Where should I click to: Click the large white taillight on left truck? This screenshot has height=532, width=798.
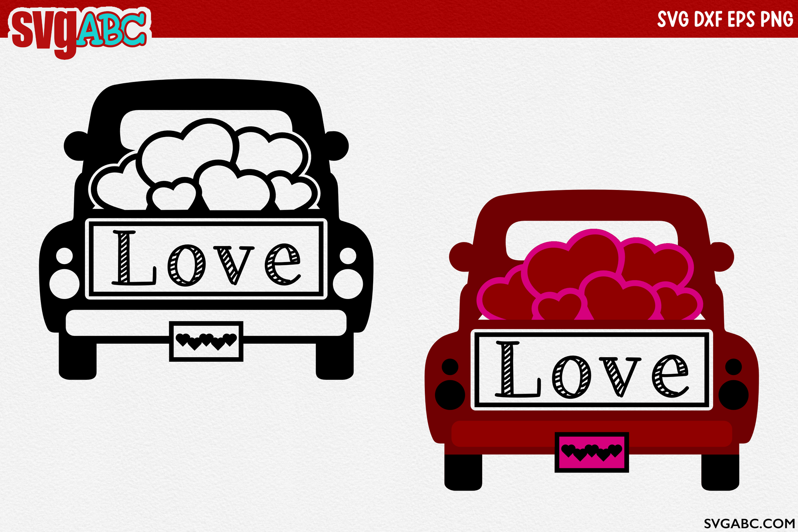64,284
